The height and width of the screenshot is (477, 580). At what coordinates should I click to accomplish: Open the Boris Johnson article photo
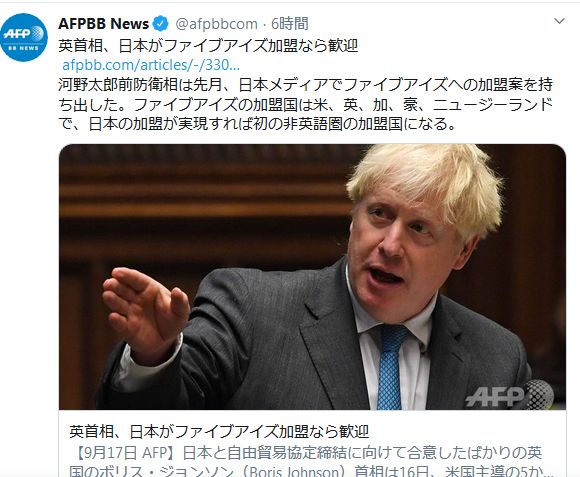[x=312, y=277]
